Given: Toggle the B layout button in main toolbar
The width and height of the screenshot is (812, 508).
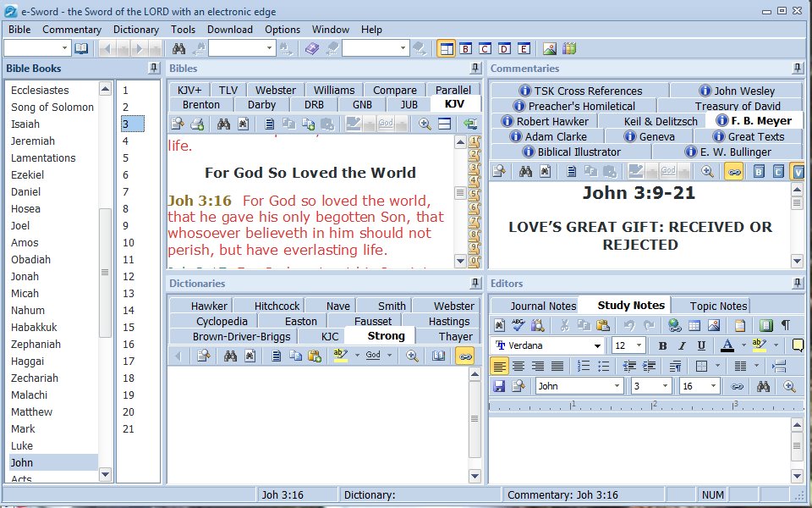Looking at the screenshot, I should click(465, 49).
